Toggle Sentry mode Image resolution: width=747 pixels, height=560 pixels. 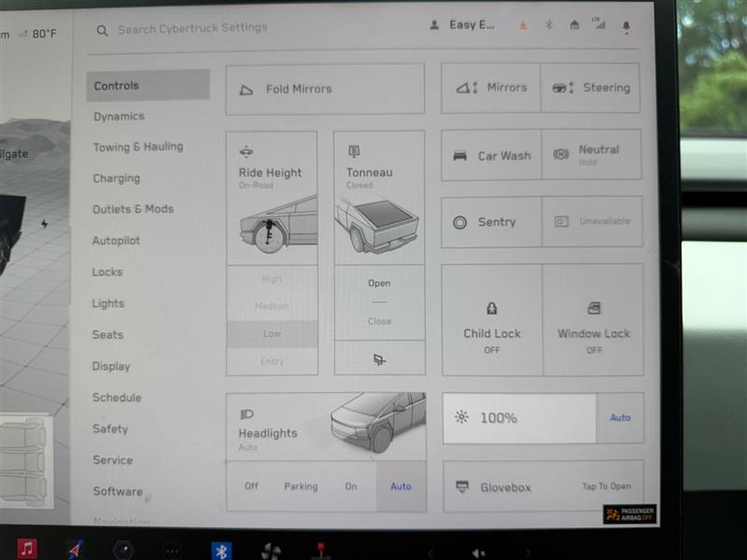[492, 222]
